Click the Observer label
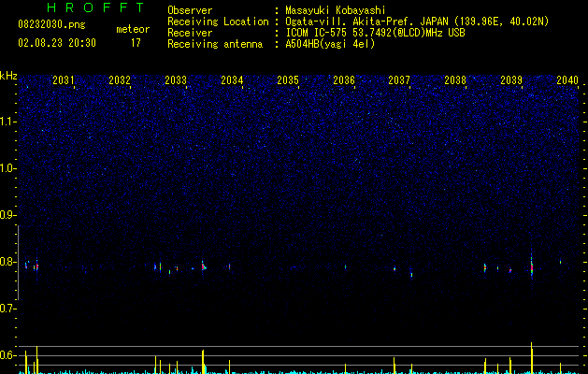588x374 pixels. tap(190, 10)
